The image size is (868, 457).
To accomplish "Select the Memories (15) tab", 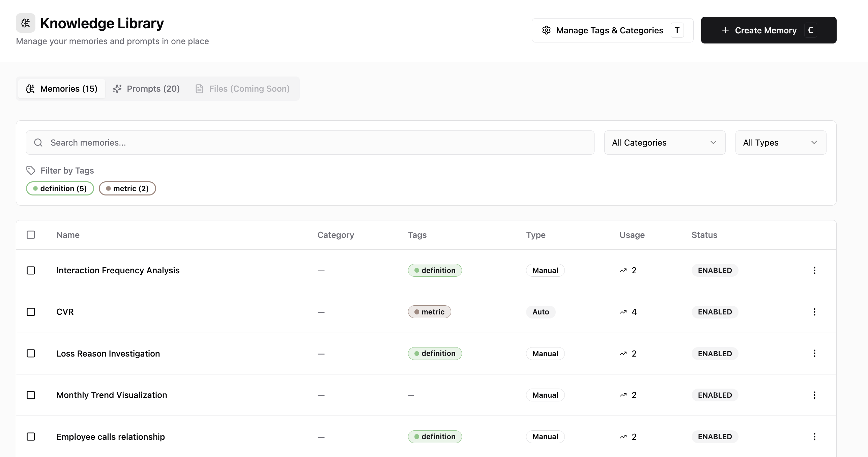I will (x=62, y=89).
